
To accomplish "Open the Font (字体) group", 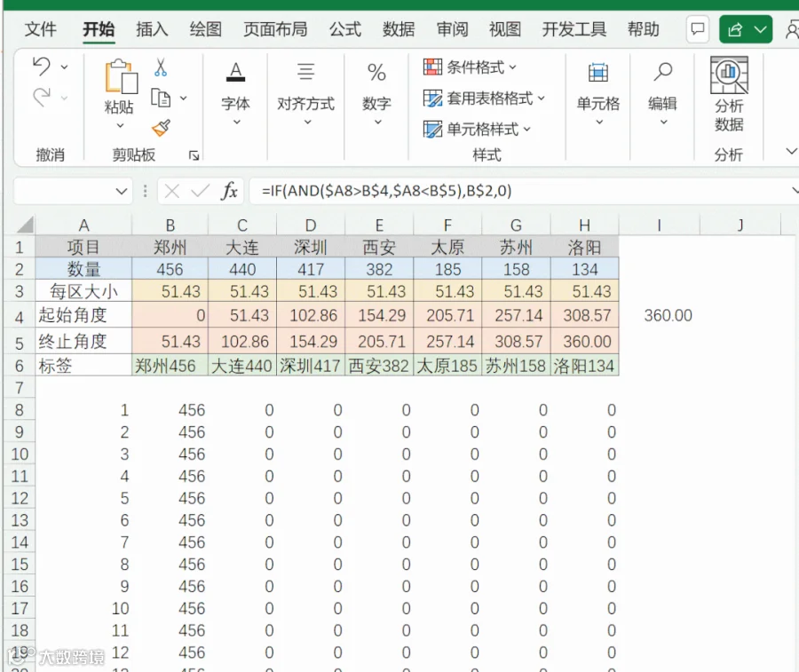I will 235,93.
